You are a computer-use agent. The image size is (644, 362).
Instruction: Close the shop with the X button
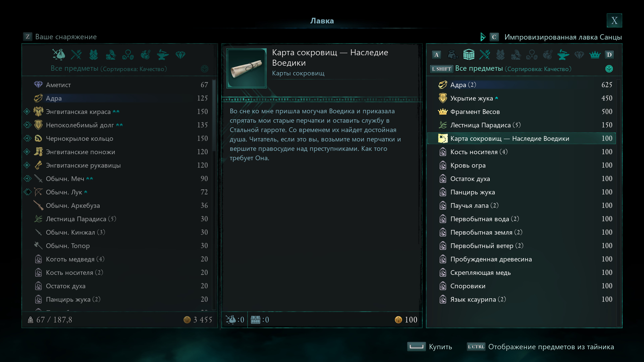tap(614, 21)
